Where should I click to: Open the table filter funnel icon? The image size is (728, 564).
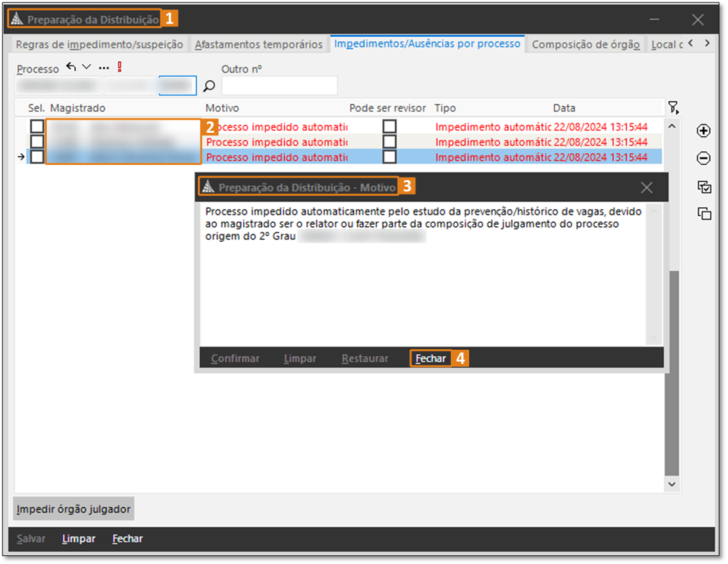[x=672, y=108]
